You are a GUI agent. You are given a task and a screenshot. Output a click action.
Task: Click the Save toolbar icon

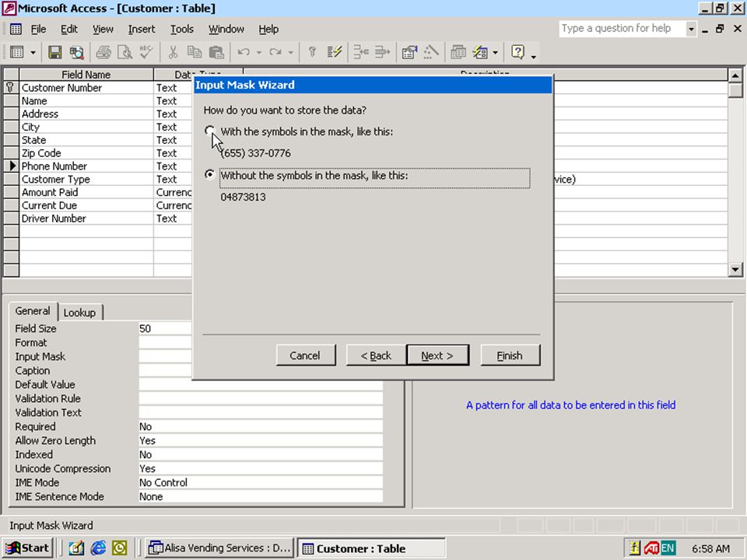point(54,52)
